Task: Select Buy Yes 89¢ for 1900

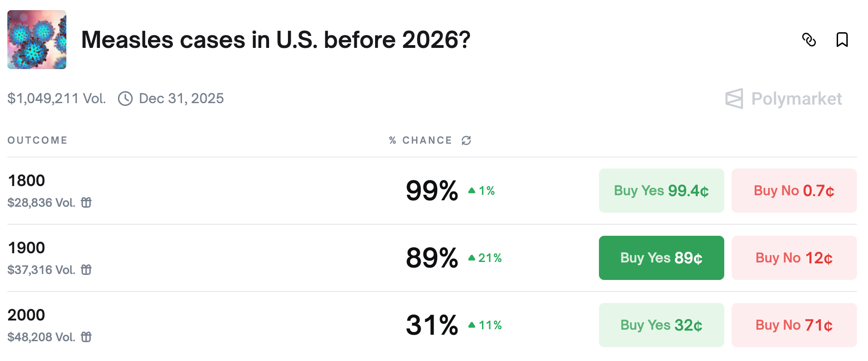Action: (661, 258)
